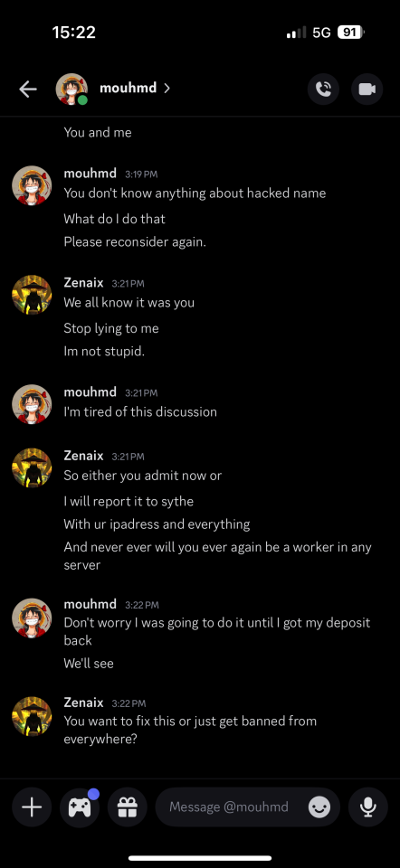The height and width of the screenshot is (868, 400).
Task: Expand mouhmd profile chevron in header
Action: 167,88
